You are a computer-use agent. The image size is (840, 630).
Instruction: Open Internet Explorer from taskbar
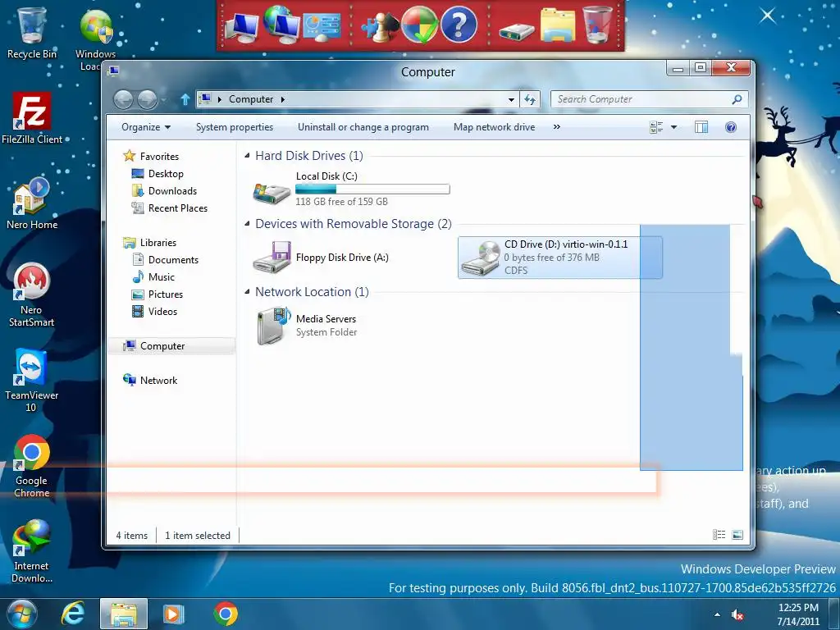73,614
